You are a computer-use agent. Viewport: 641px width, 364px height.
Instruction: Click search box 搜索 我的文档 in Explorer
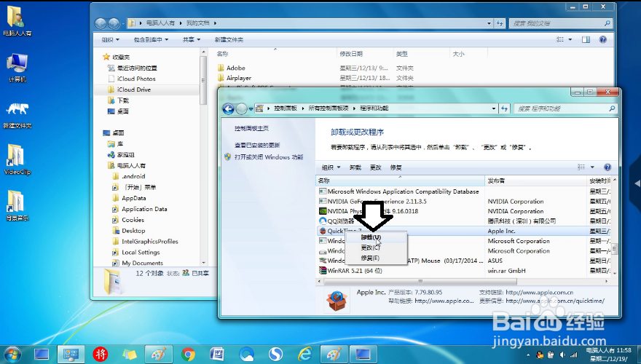pyautogui.click(x=560, y=23)
